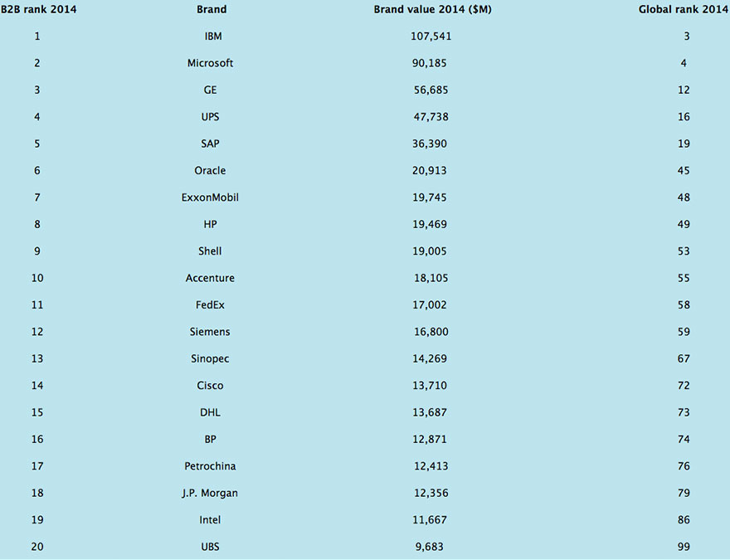Select the IBM brand name
The image size is (730, 560).
[213, 37]
